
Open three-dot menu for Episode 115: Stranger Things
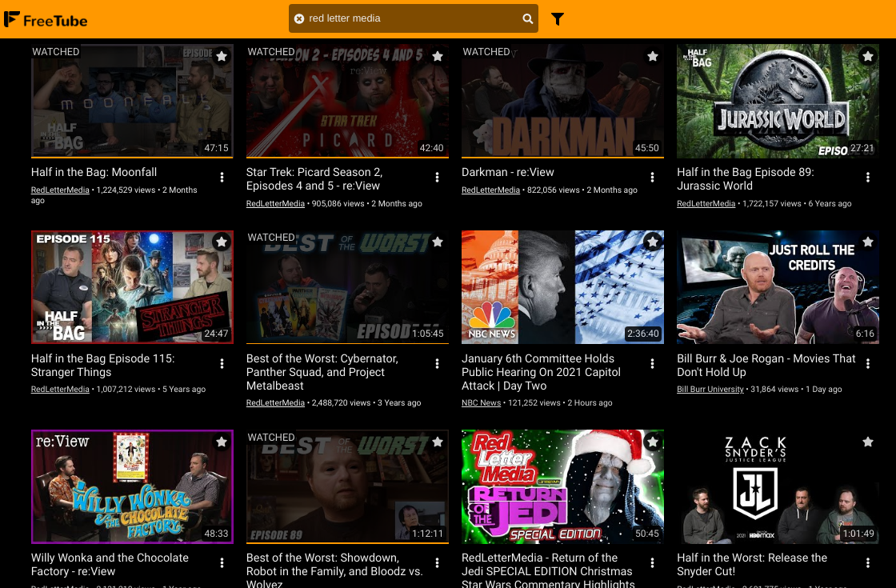coord(222,363)
